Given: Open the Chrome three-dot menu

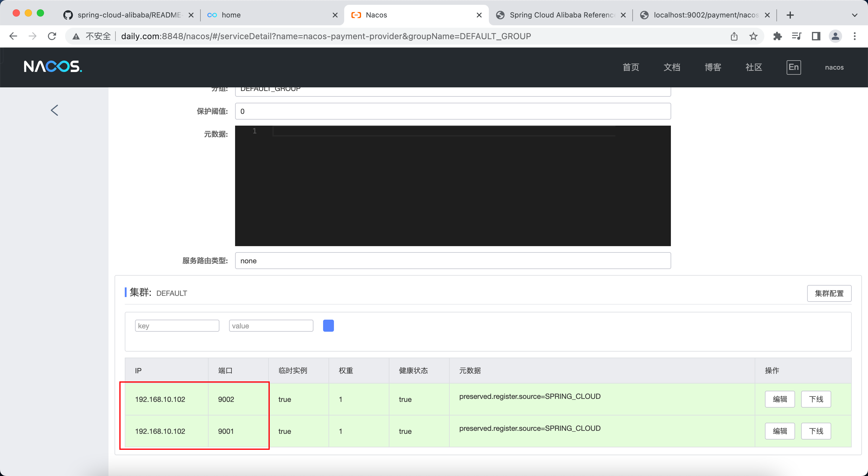Looking at the screenshot, I should pyautogui.click(x=854, y=36).
